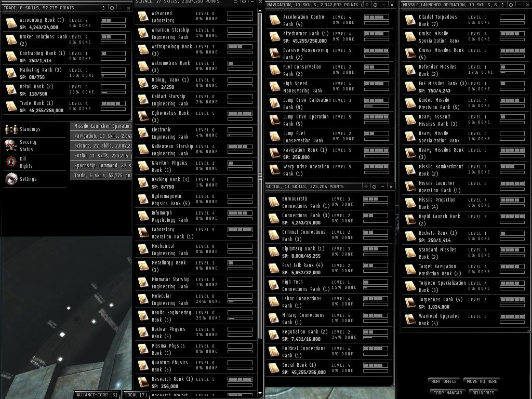Toggle the pin on the Science window
Image resolution: width=532 pixels, height=399 pixels.
coord(244,2)
